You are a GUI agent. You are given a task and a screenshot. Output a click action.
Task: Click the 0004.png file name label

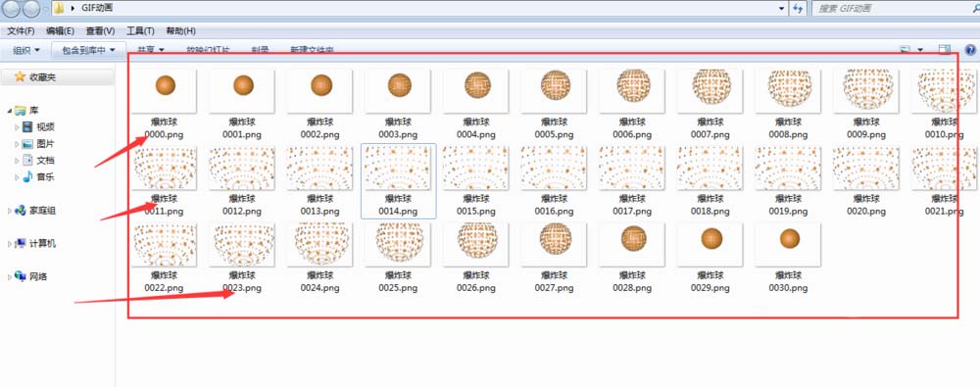click(x=476, y=134)
